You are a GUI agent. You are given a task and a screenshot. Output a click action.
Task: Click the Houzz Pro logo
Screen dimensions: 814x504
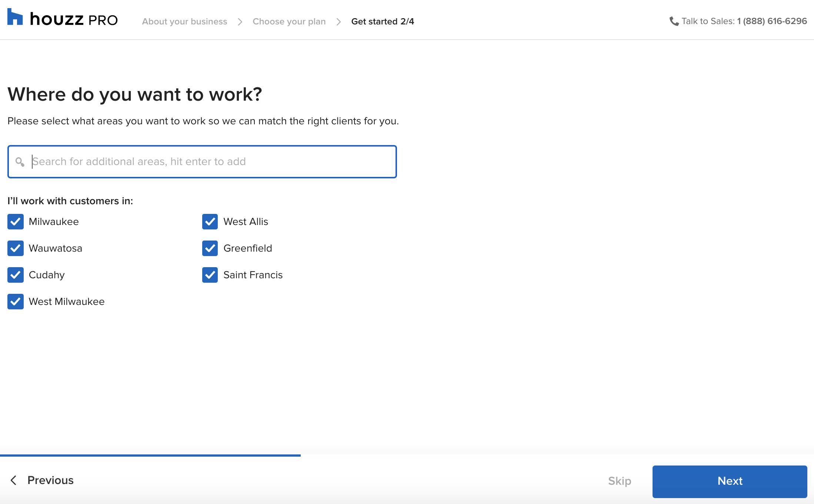(61, 20)
